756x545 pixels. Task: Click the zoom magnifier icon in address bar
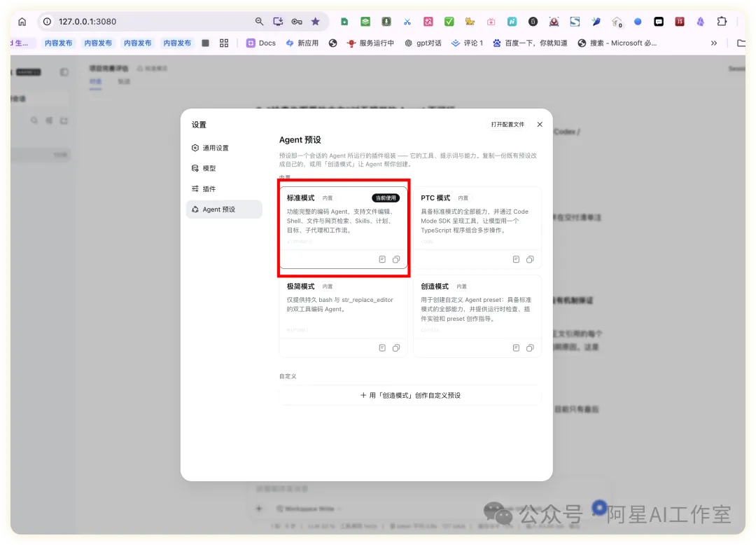click(260, 22)
